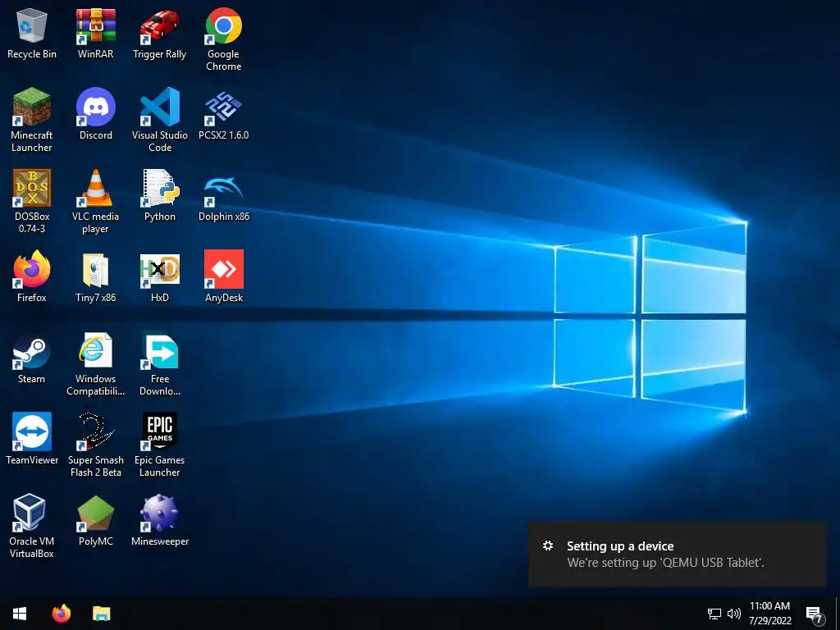Select Oracle VM VirtualBox shortcut
This screenshot has width=840, height=630.
[32, 526]
